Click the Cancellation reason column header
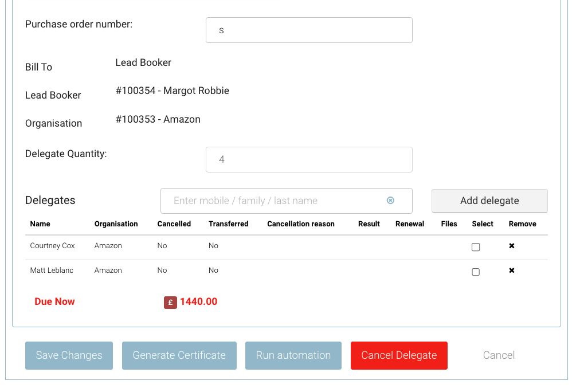 [300, 224]
